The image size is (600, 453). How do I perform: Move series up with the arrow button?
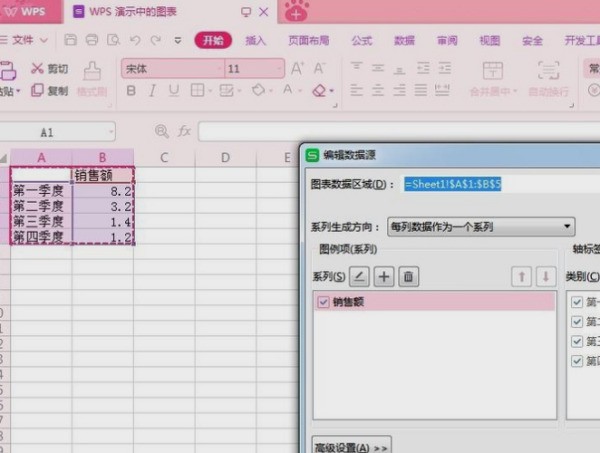tap(521, 276)
